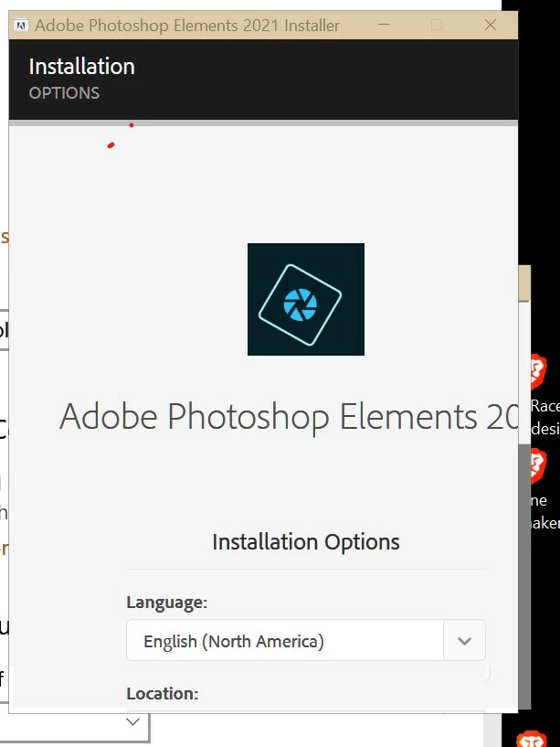560x747 pixels.
Task: Click the Adobe icon in the title bar
Action: (20, 25)
